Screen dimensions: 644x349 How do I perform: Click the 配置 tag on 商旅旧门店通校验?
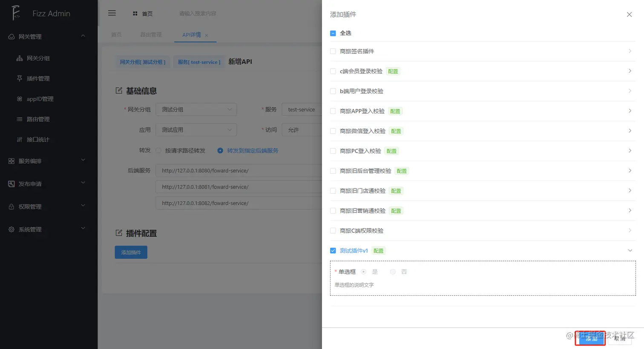click(396, 191)
